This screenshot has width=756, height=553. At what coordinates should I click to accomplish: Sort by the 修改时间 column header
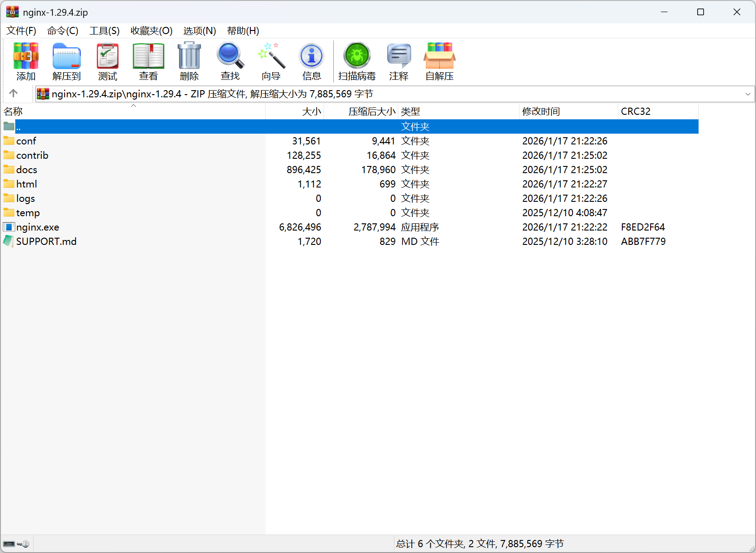569,111
